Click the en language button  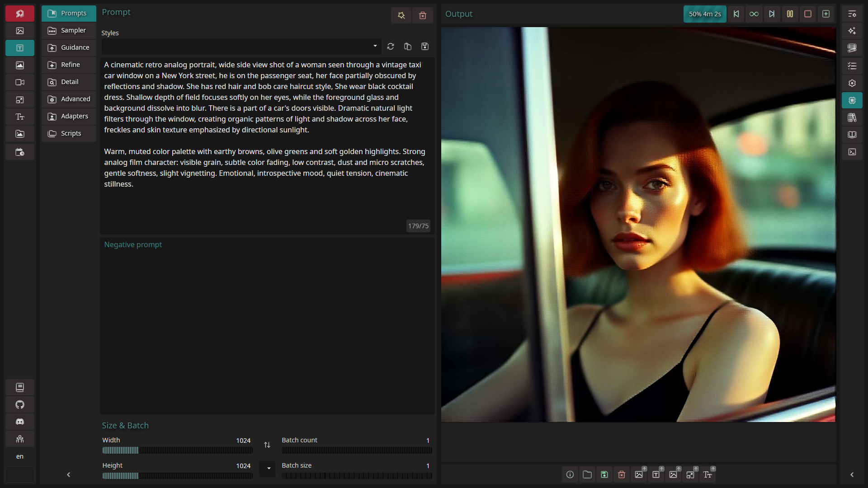pos(20,456)
